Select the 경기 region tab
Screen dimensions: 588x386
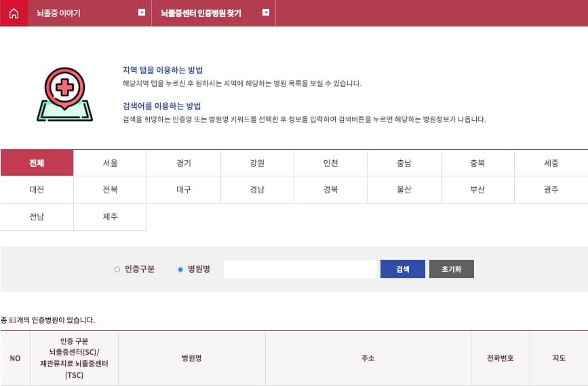[184, 163]
